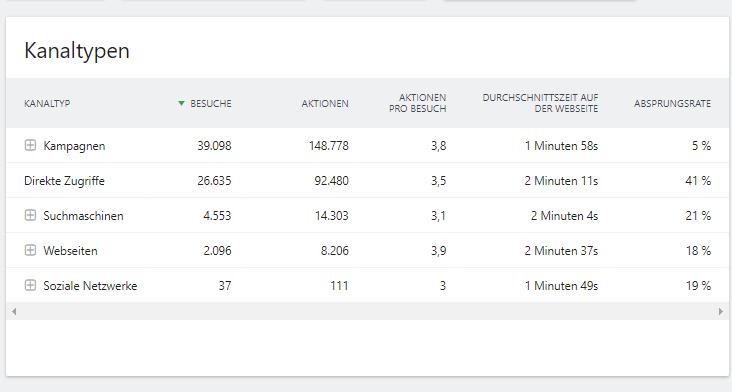732x392 pixels.
Task: Sort table by Besuche column header
Action: pos(211,104)
